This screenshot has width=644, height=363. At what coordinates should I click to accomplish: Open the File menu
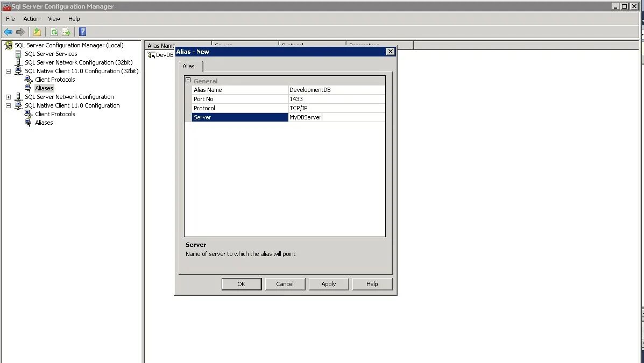[x=10, y=19]
